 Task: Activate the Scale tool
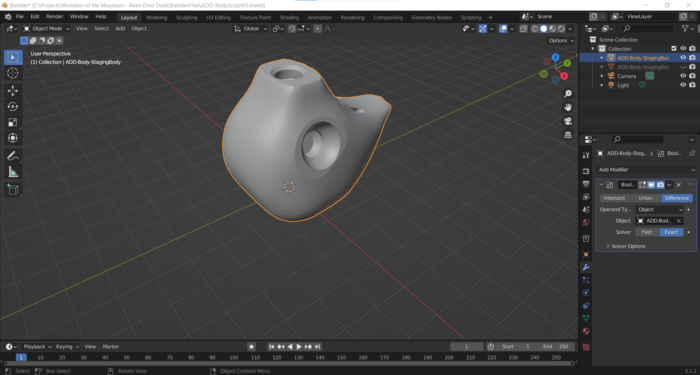point(13,122)
